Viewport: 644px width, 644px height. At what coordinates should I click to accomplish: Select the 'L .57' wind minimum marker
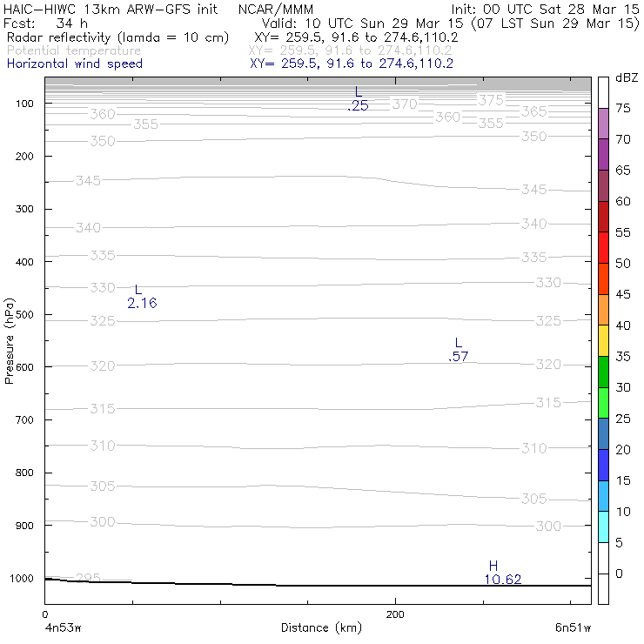[458, 350]
